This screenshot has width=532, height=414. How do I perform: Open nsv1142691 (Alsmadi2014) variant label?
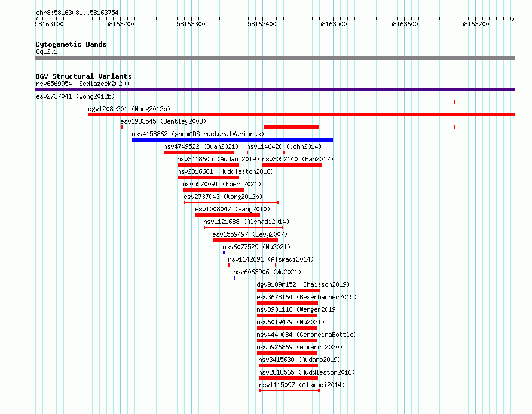coord(271,259)
